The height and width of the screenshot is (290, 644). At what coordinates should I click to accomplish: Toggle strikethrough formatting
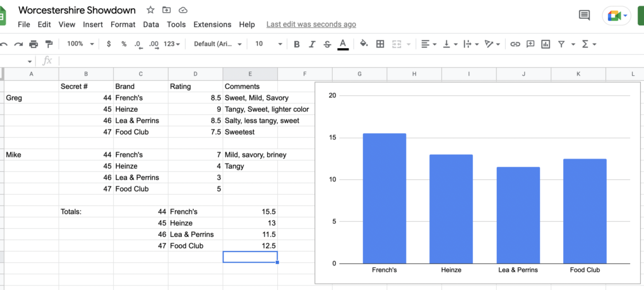[327, 44]
